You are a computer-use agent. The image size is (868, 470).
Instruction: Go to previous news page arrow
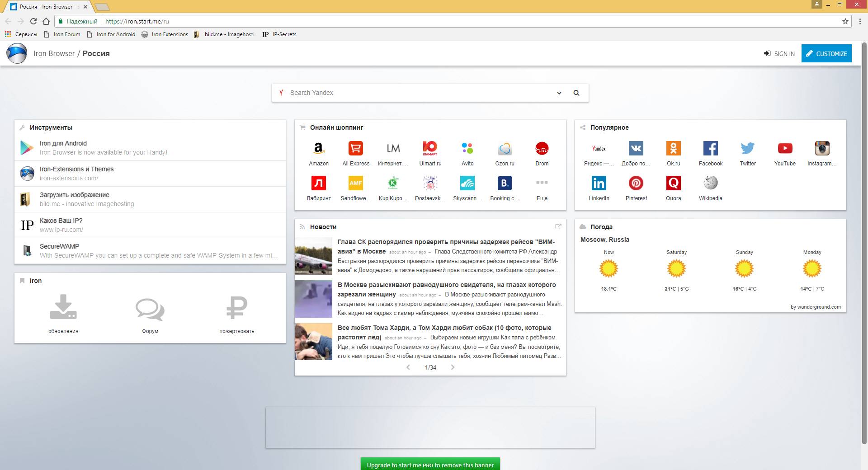tap(408, 367)
